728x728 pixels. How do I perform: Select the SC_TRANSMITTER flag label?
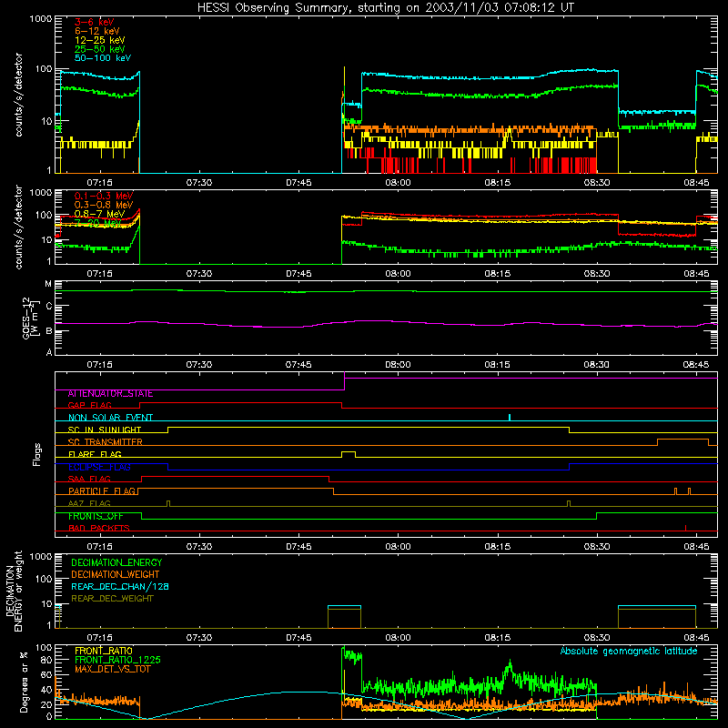[x=105, y=441]
